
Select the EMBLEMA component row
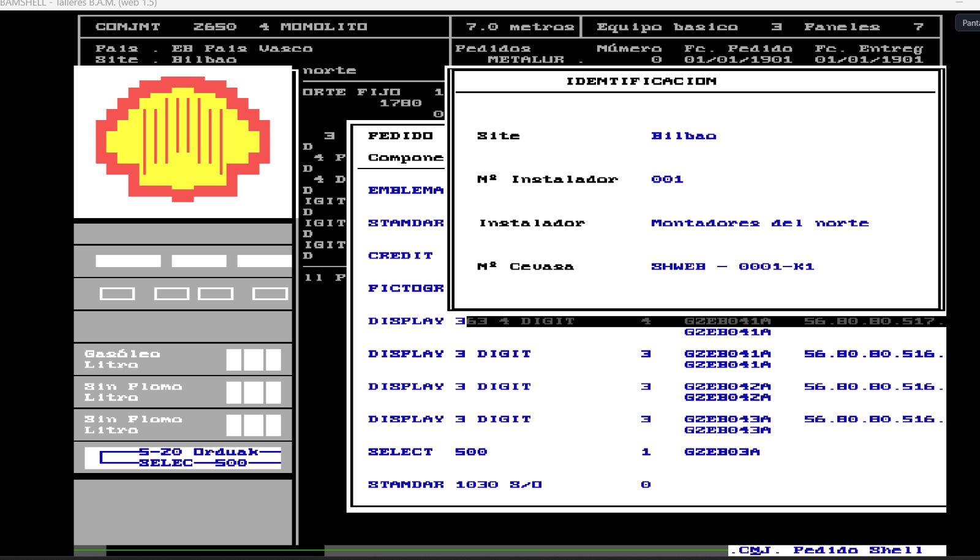(405, 190)
